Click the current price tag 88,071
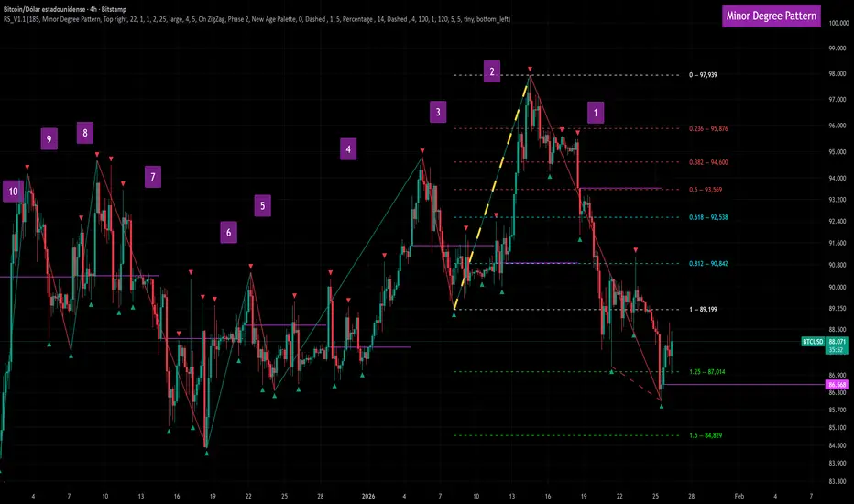The image size is (854, 504). click(x=838, y=342)
